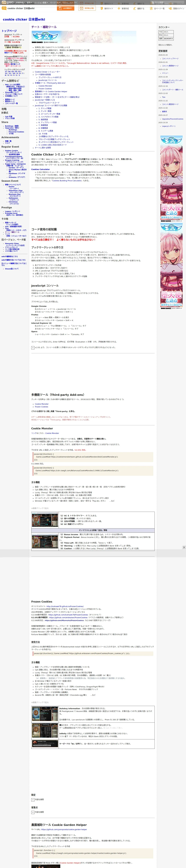This screenshot has width=186, height=868.
Task: Open the Cookies Calculator link
Action: coord(41,170)
